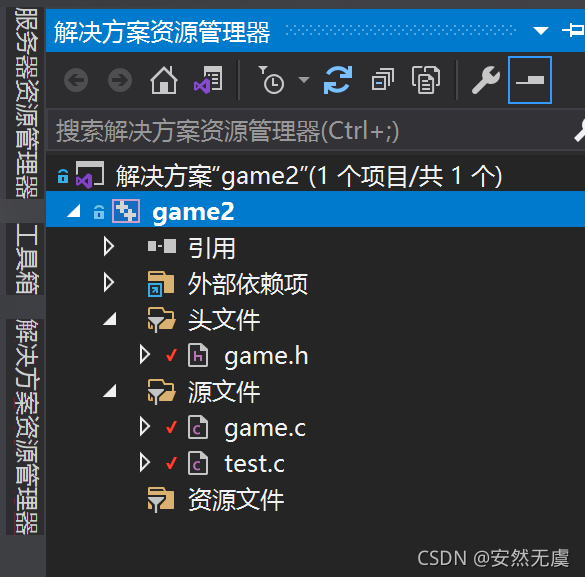The width and height of the screenshot is (585, 577).
Task: Click the pending changes filter clock icon
Action: click(271, 80)
